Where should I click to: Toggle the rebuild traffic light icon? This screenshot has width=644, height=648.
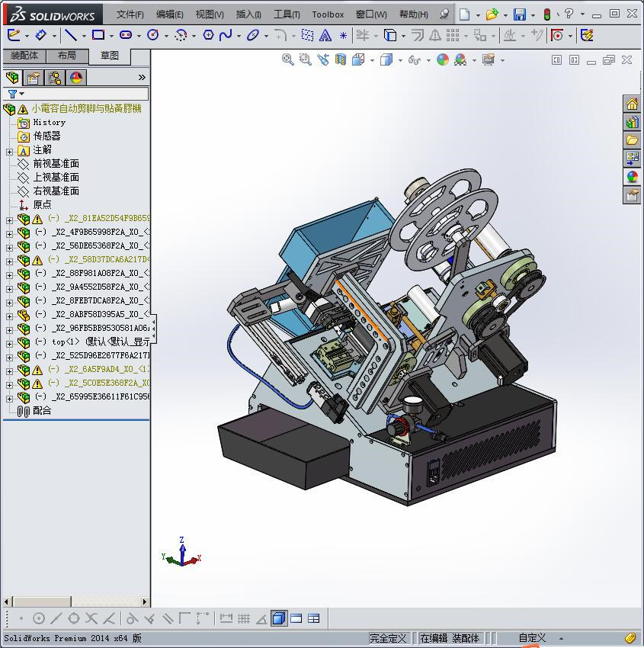click(546, 14)
